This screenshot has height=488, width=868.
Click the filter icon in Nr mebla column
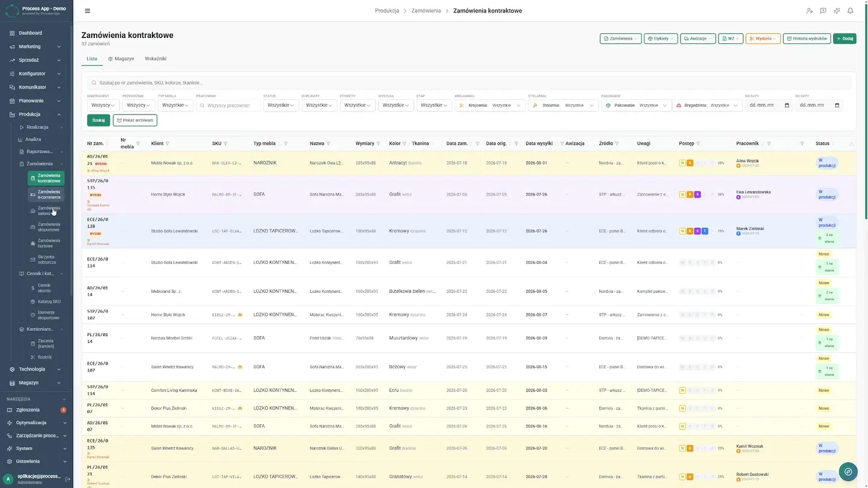pos(138,143)
